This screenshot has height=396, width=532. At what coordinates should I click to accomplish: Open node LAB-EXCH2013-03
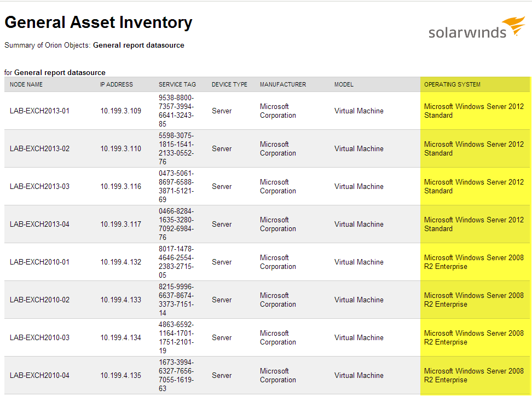[39, 186]
